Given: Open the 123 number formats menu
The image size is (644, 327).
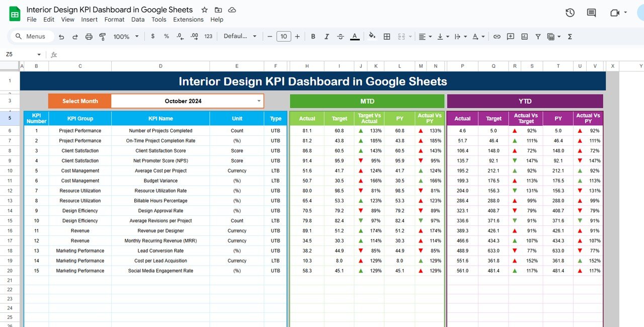Looking at the screenshot, I should (208, 37).
